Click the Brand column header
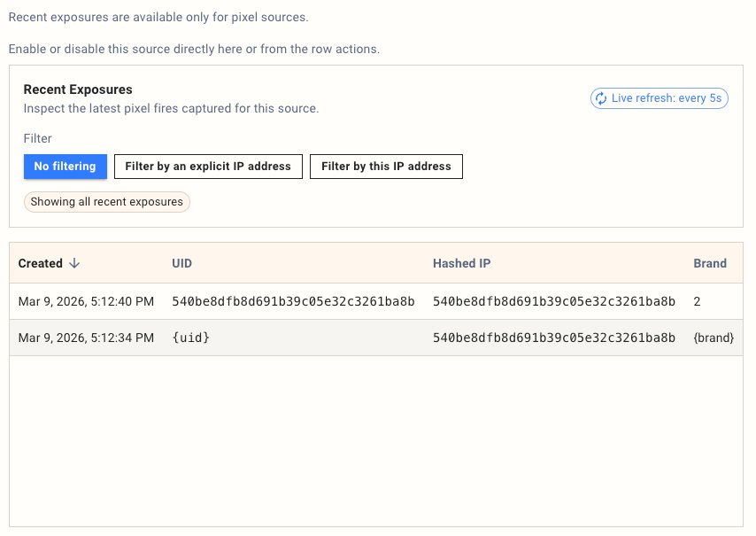The image size is (756, 536). [710, 263]
